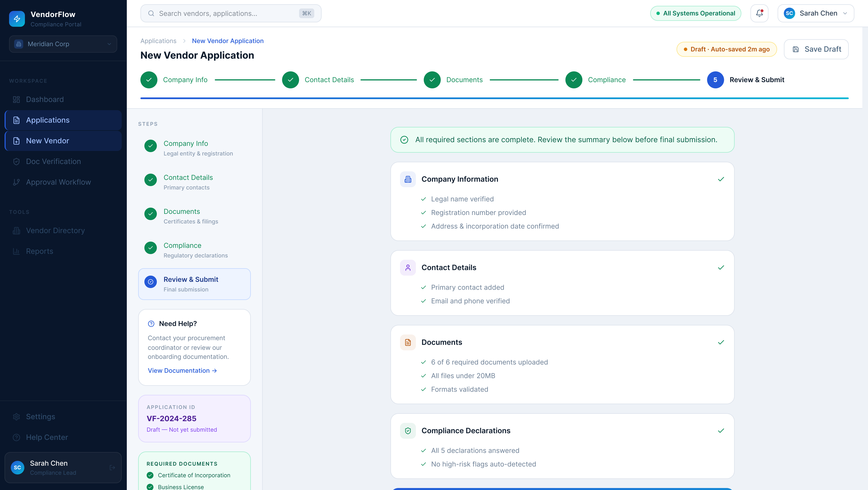Click the Reports bar chart icon

coord(16,251)
